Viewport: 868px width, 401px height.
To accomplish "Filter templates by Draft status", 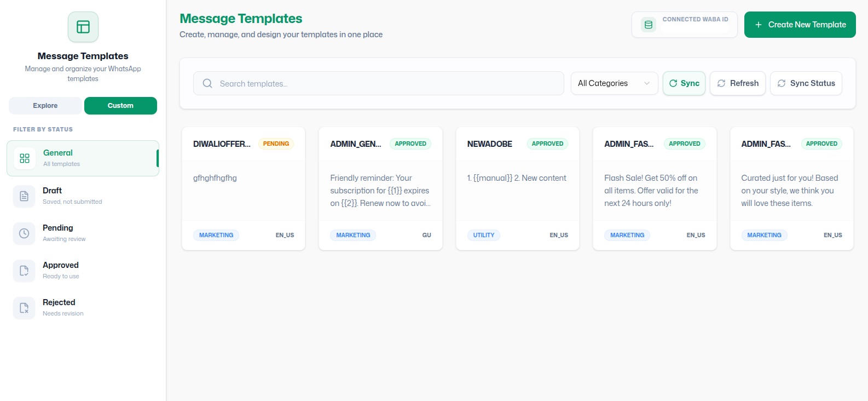I will point(83,196).
